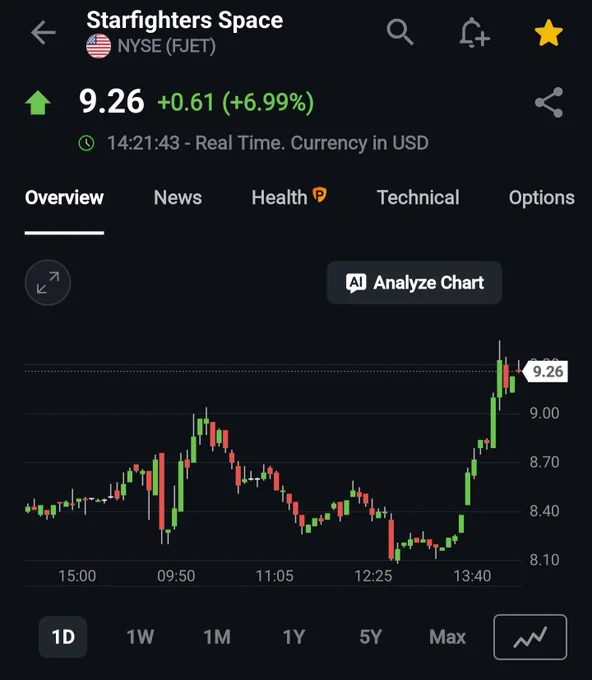Tap the 9.26 current price chart label
The width and height of the screenshot is (592, 680).
pos(546,372)
